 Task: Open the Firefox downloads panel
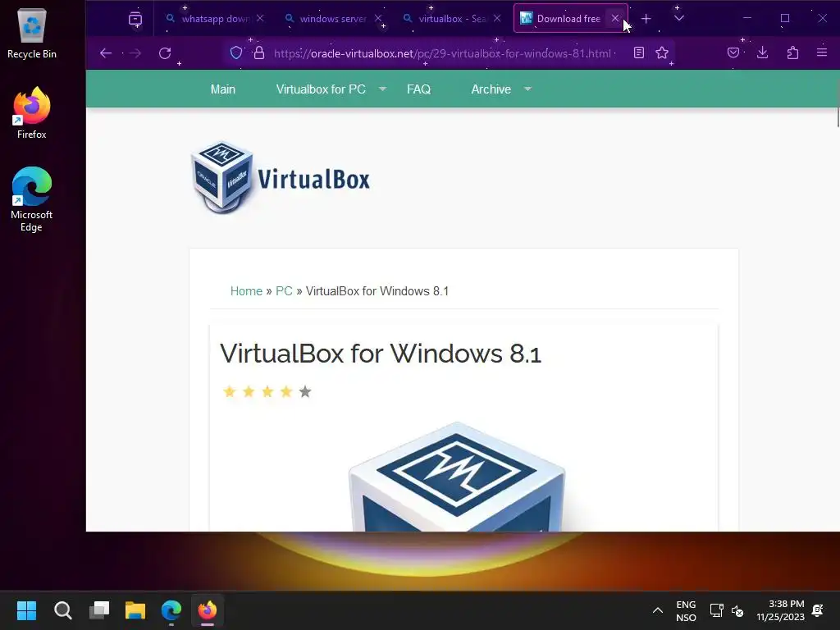point(762,52)
